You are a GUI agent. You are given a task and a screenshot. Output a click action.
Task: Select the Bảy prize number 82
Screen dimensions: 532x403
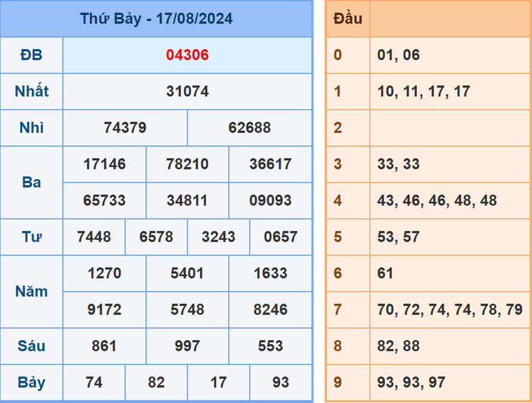156,382
